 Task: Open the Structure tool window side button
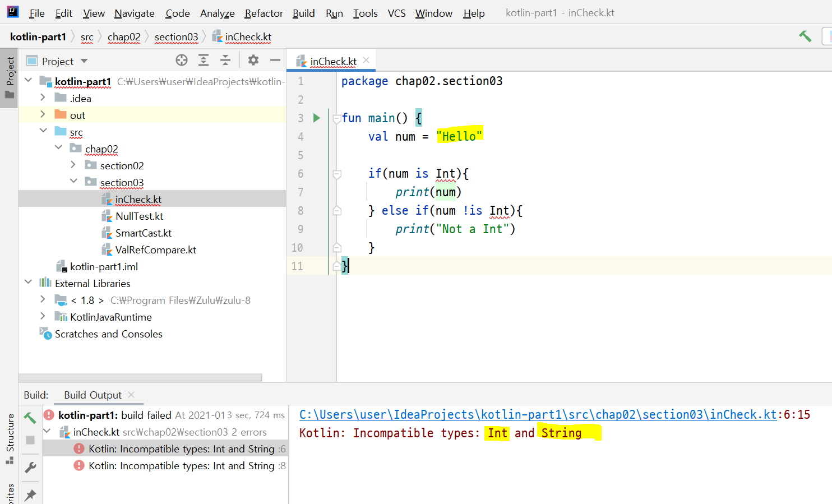click(x=10, y=438)
